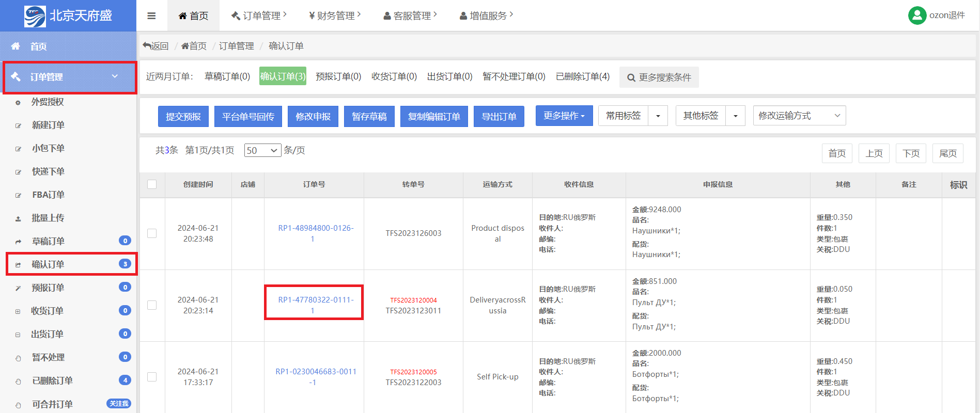This screenshot has height=413, width=980.
Task: Expand the 其他标签 dropdown arrow
Action: pyautogui.click(x=736, y=116)
